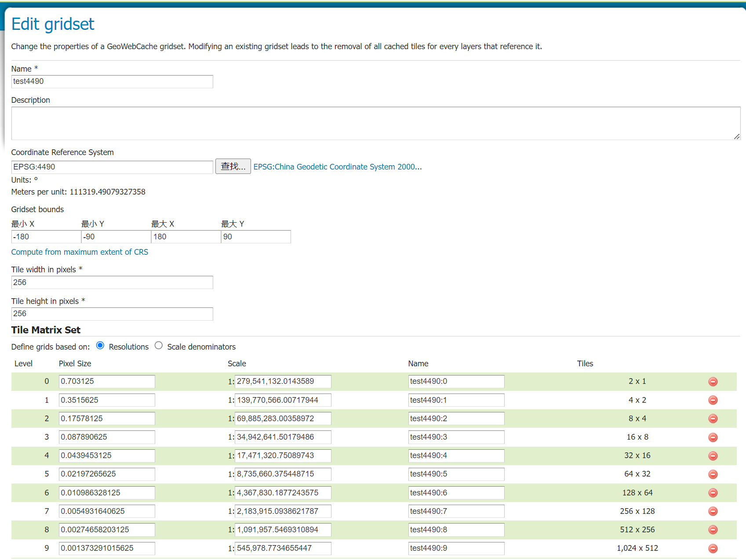The image size is (746, 560).
Task: Focus the Tile height in pixels field
Action: [112, 314]
